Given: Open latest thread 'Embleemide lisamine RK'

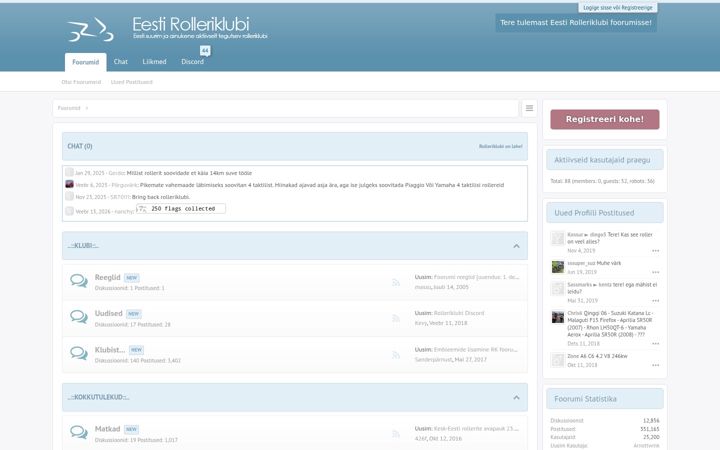Looking at the screenshot, I should click(475, 350).
